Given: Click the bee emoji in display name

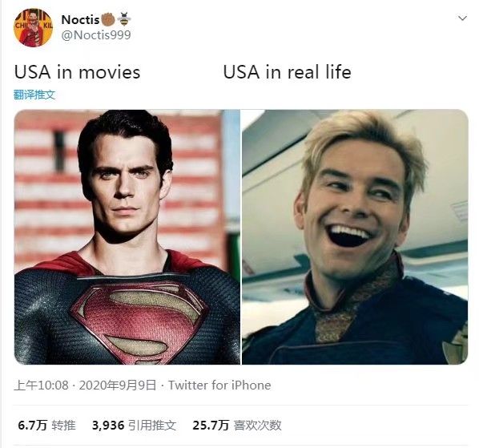Looking at the screenshot, I should (123, 19).
